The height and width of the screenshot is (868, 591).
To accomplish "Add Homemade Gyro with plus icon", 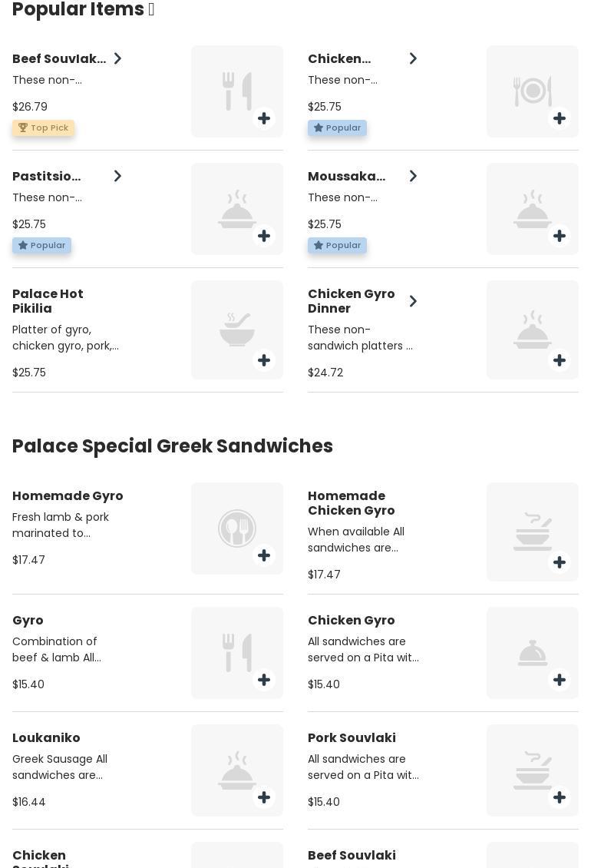I will tap(264, 555).
